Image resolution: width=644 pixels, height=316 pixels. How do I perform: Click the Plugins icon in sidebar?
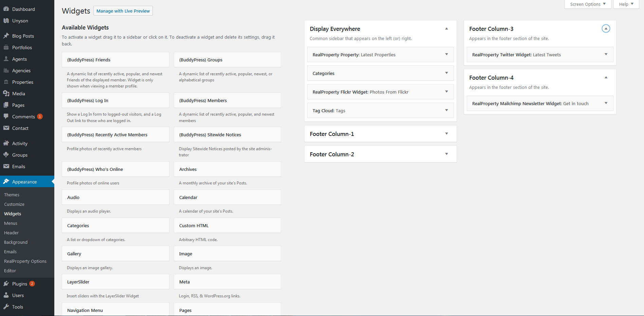(x=6, y=284)
